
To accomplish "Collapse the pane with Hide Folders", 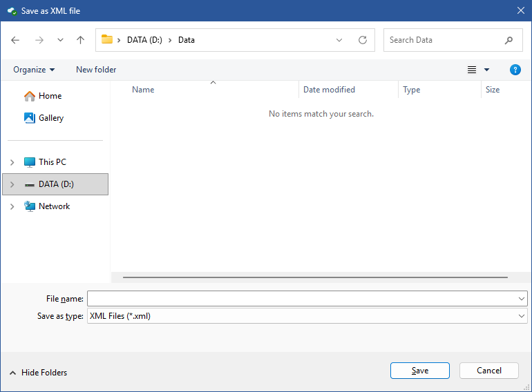I will point(39,373).
